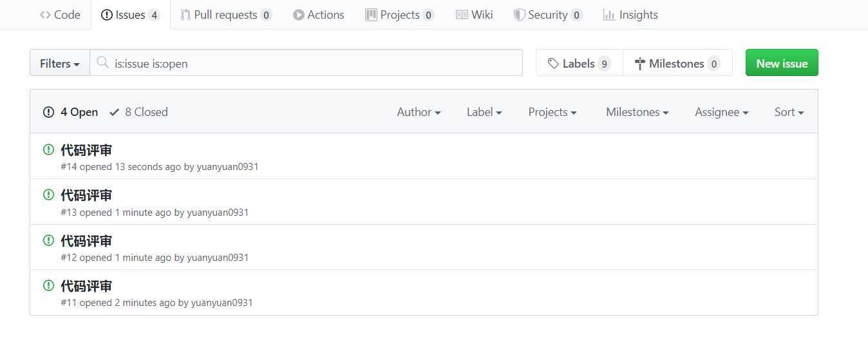868x344 pixels.
Task: Open the yuanyuan0931 author link on issue #11
Action: [x=222, y=303]
